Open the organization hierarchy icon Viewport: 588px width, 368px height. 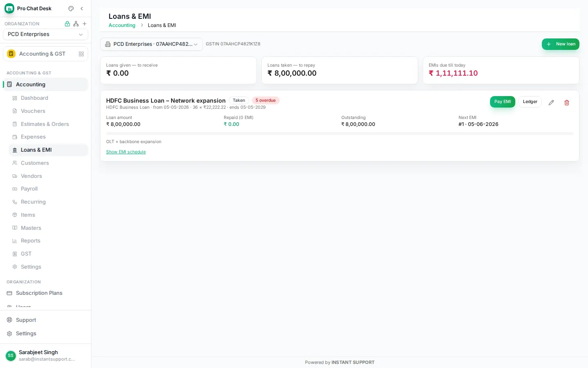point(76,24)
